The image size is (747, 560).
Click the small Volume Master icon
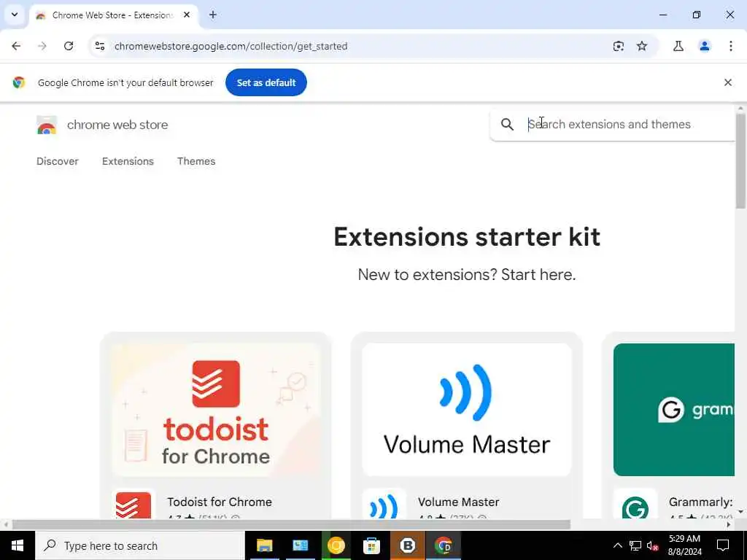coord(384,505)
